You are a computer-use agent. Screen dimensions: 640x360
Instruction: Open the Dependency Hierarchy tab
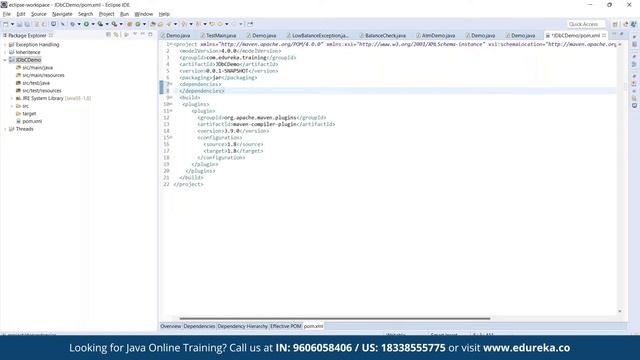tap(242, 326)
